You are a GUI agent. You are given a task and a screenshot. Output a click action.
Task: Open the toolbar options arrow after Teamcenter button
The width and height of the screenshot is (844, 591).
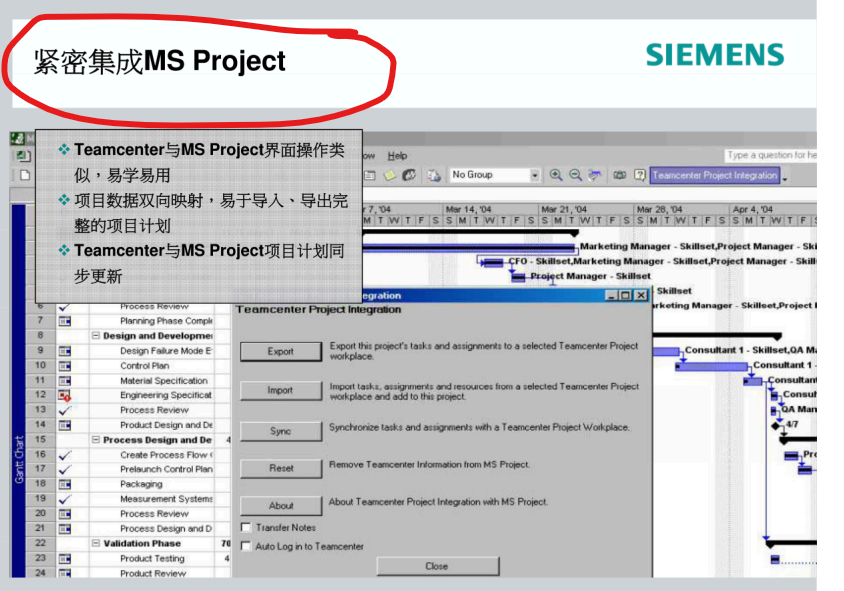tap(785, 178)
